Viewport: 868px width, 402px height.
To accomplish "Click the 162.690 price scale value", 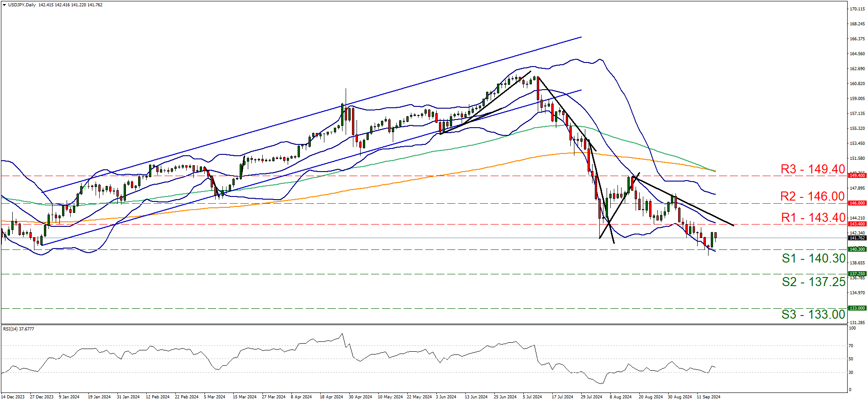I will point(858,69).
